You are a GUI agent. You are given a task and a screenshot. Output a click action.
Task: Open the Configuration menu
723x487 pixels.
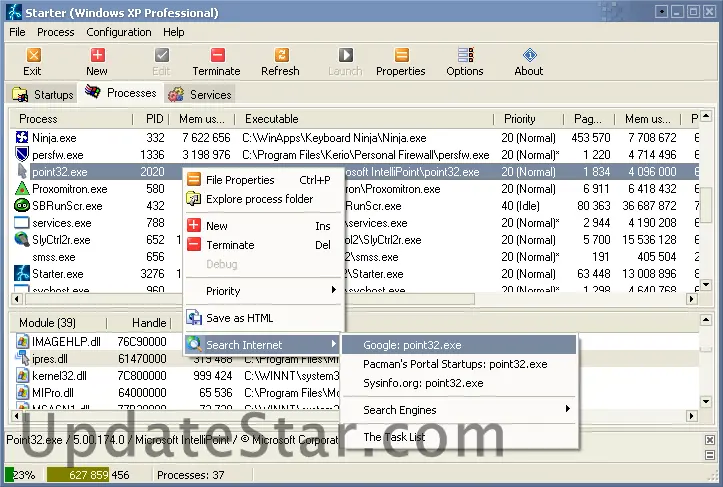pyautogui.click(x=119, y=32)
